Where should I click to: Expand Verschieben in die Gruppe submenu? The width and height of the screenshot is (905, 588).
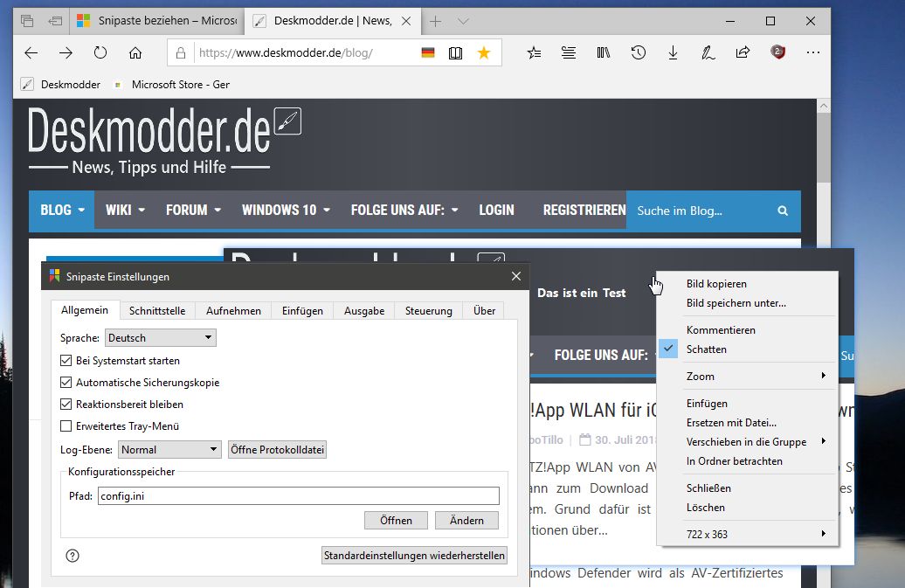point(747,442)
